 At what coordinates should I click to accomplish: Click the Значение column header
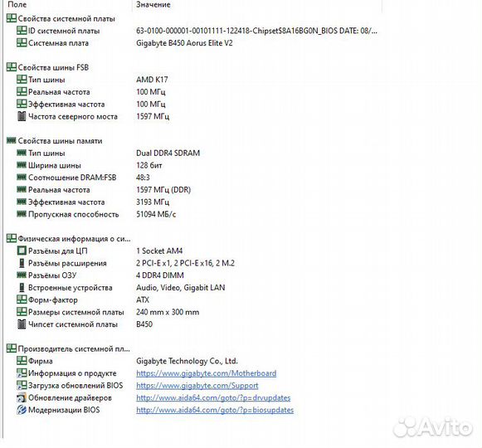pos(153,5)
